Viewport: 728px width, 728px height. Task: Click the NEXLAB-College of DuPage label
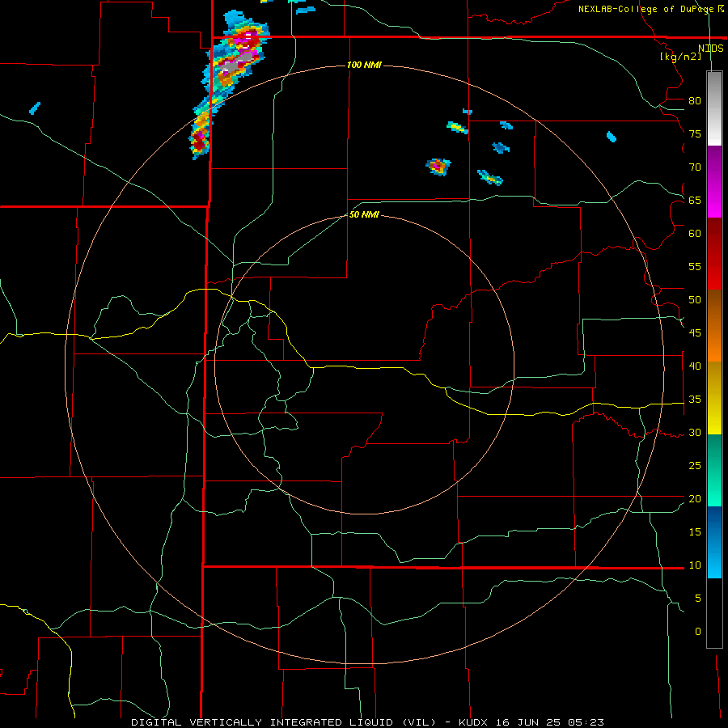[645, 9]
